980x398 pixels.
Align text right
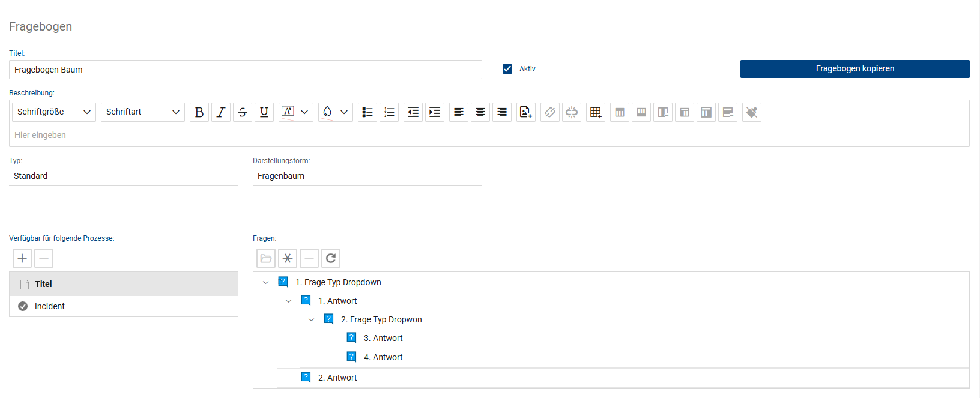coord(502,112)
